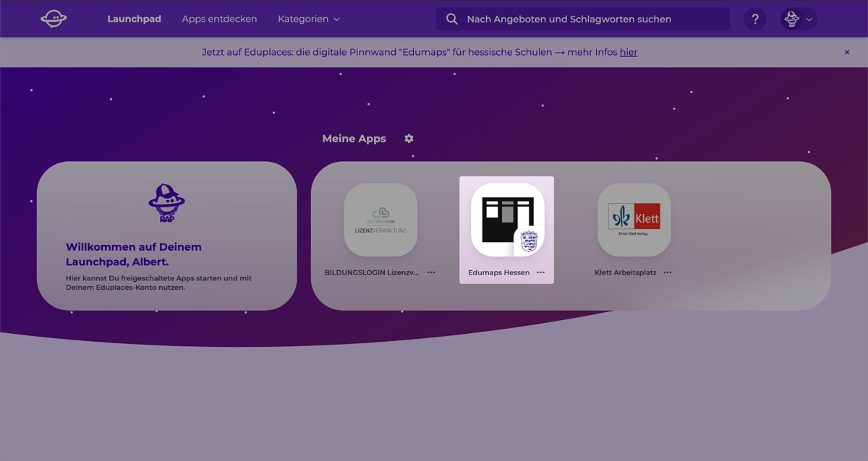Open the help question mark button
The width and height of the screenshot is (868, 461).
coord(755,19)
